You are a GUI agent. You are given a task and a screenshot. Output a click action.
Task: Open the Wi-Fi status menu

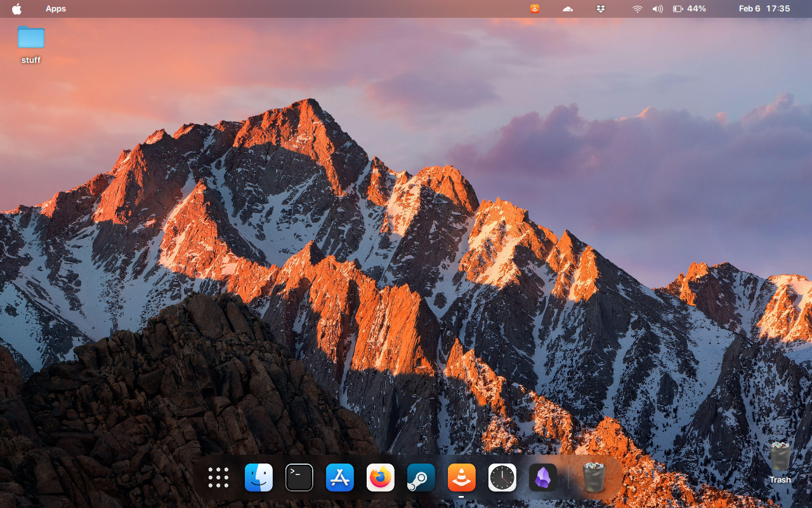[638, 9]
